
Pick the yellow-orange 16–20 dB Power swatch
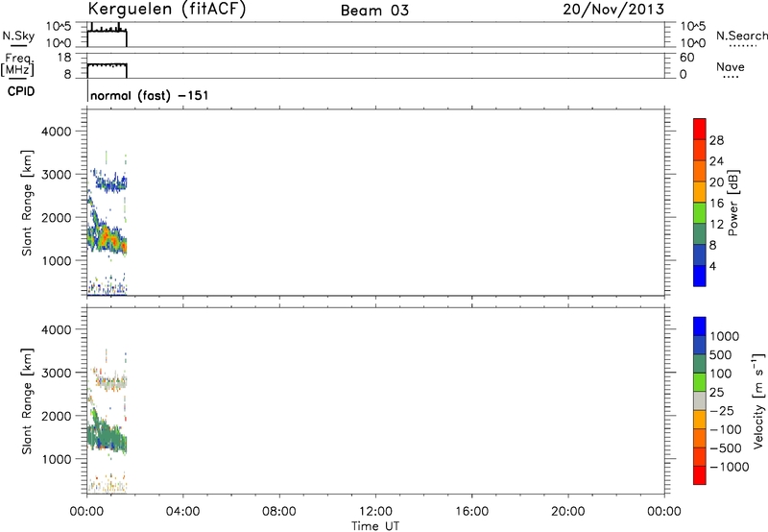(700, 192)
